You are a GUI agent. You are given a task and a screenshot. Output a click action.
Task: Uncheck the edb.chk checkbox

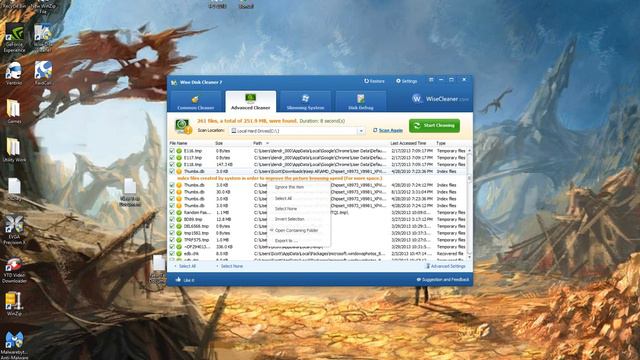point(172,253)
